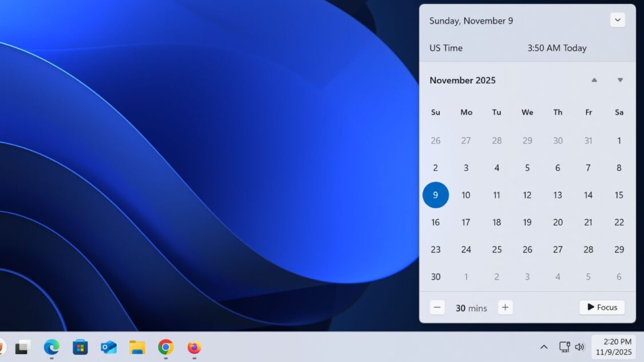The width and height of the screenshot is (644, 362).
Task: Go to previous month with the up arrow
Action: [x=594, y=80]
